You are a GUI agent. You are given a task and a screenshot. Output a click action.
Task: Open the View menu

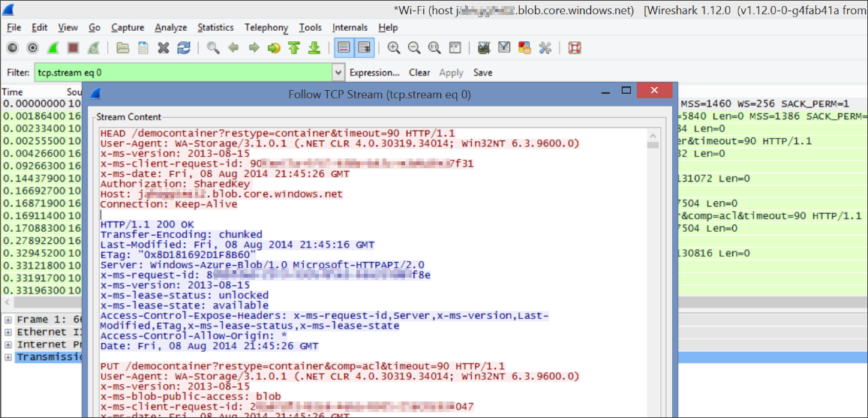click(68, 28)
